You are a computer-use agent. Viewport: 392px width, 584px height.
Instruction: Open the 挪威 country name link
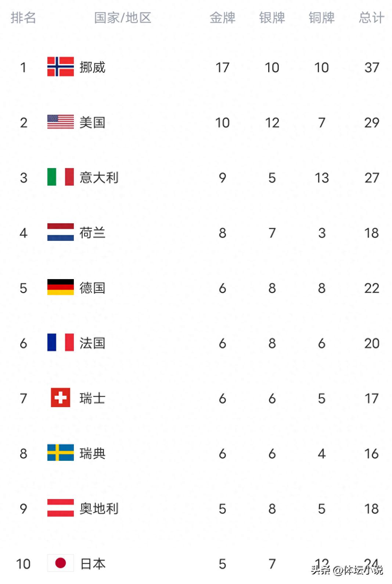[x=93, y=67]
